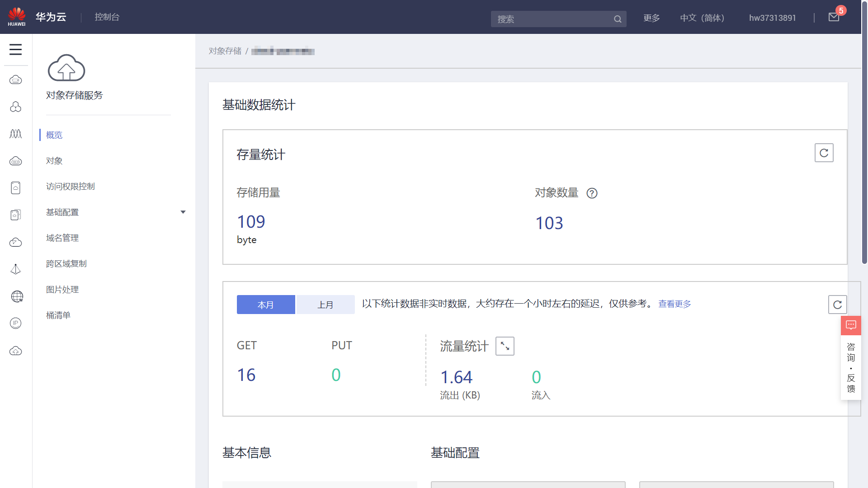
Task: Expand the 基础配置 submenu arrow
Action: 183,212
